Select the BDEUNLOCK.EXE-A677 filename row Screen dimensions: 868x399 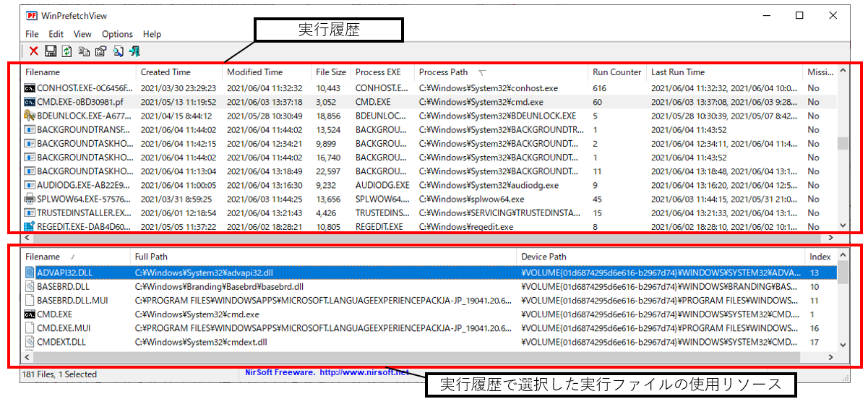click(x=85, y=116)
